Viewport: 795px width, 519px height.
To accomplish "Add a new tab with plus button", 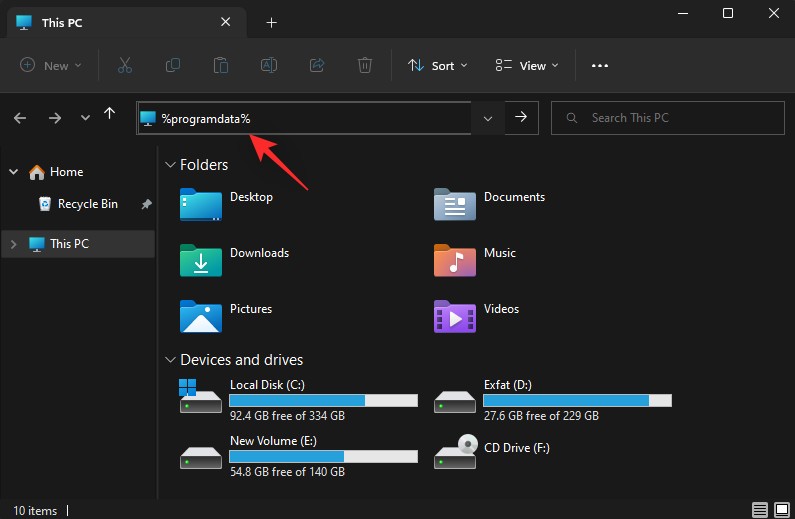I will click(271, 23).
